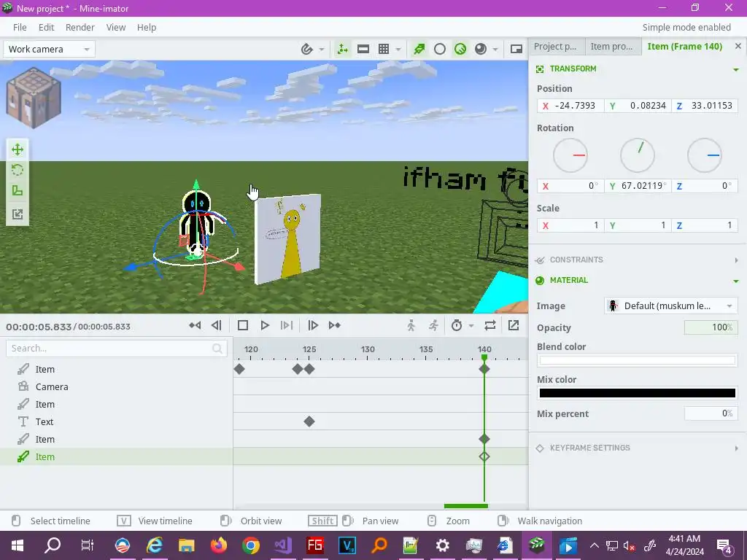Click the timeline search box
This screenshot has height=560, width=747.
coord(117,348)
